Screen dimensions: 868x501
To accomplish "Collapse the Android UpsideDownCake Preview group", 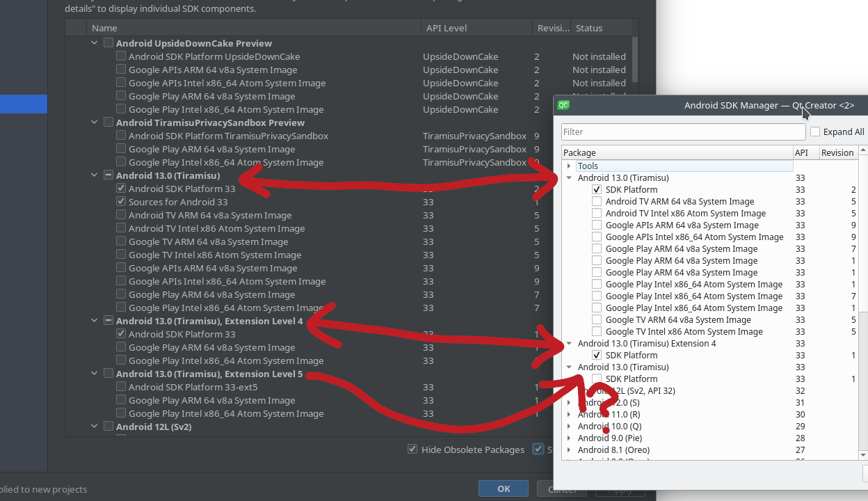I will pyautogui.click(x=95, y=43).
